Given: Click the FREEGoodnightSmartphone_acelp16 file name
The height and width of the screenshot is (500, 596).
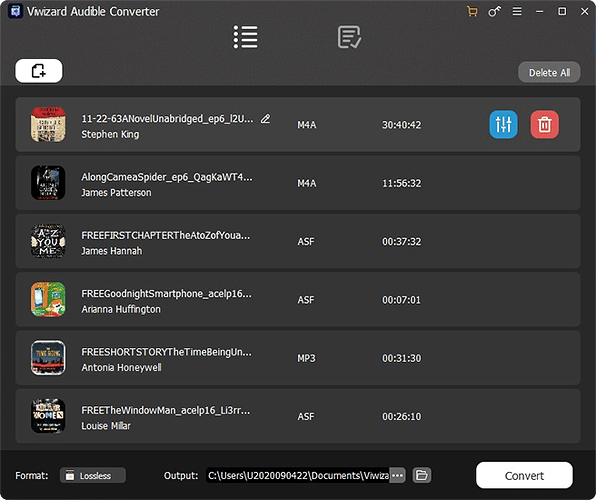Looking at the screenshot, I should [166, 294].
